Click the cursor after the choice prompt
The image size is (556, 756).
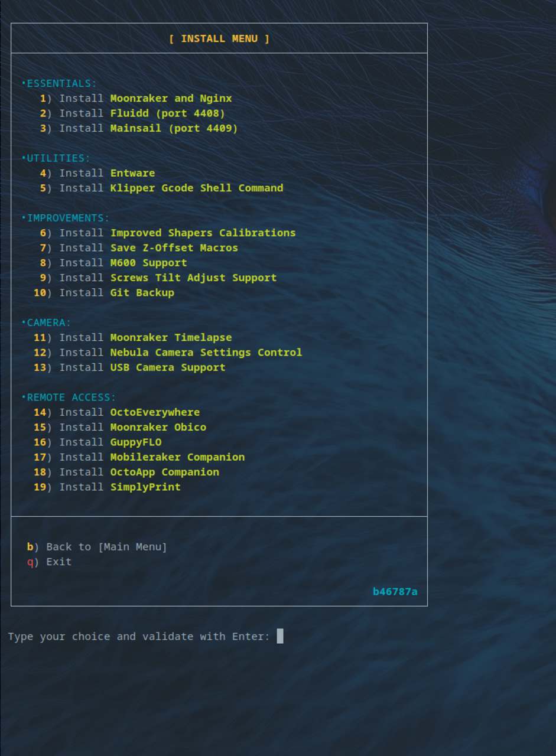coord(280,636)
